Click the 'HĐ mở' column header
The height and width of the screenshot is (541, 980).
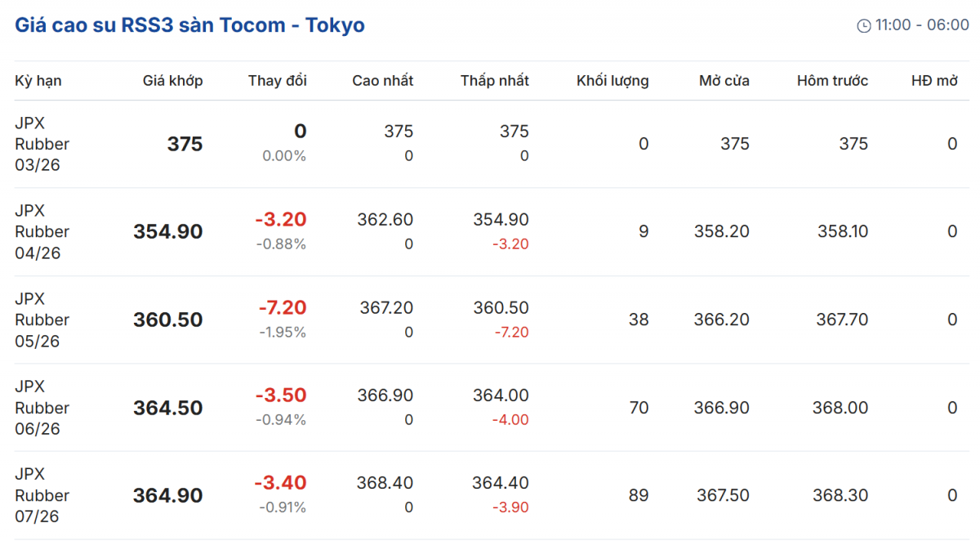click(934, 81)
